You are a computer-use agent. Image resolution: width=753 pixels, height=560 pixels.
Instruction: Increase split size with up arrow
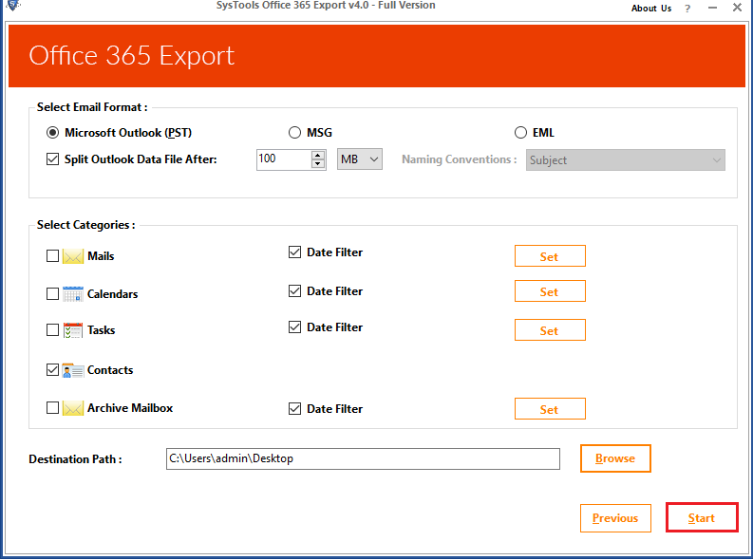[318, 155]
